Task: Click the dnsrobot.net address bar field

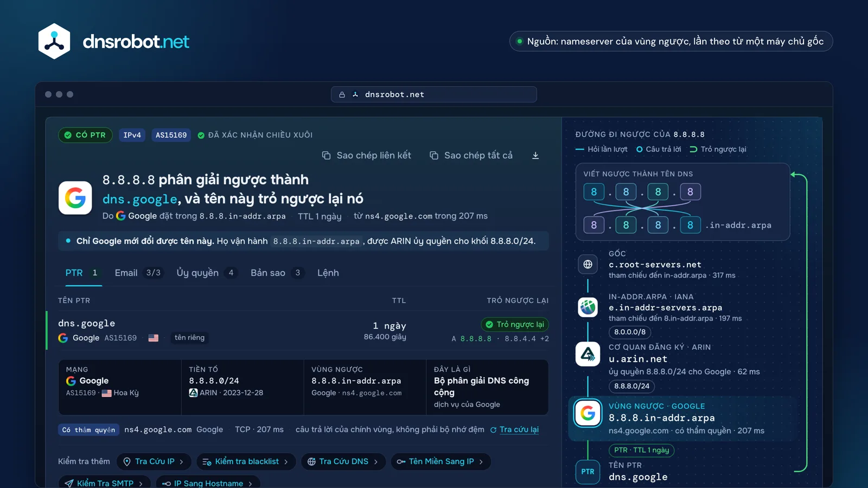Action: tap(434, 94)
